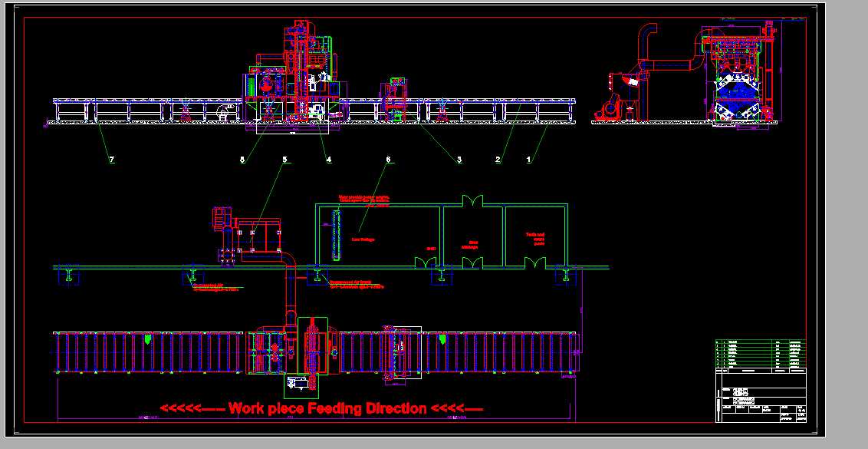Select callout number 2 label
Viewport: 868px width, 449px height.
pyautogui.click(x=498, y=160)
